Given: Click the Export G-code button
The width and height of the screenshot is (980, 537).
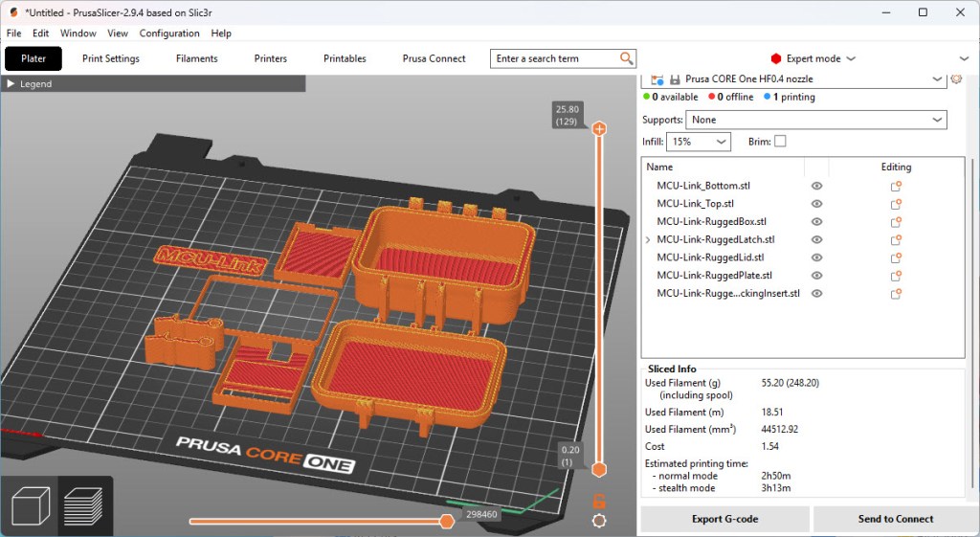Looking at the screenshot, I should [724, 519].
